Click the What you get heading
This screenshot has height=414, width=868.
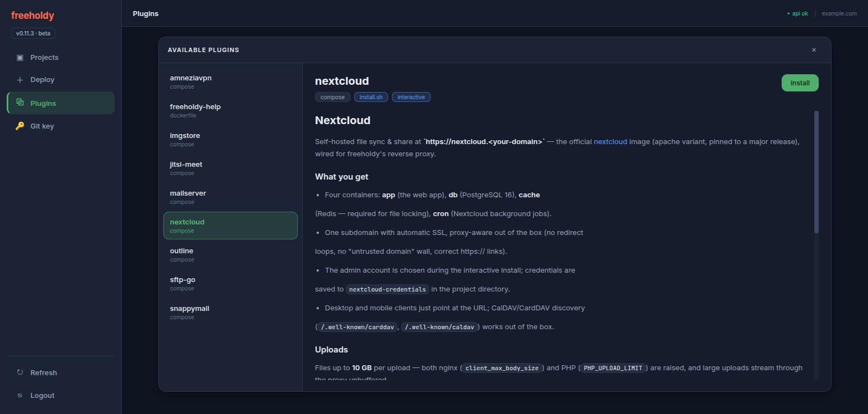coord(342,177)
